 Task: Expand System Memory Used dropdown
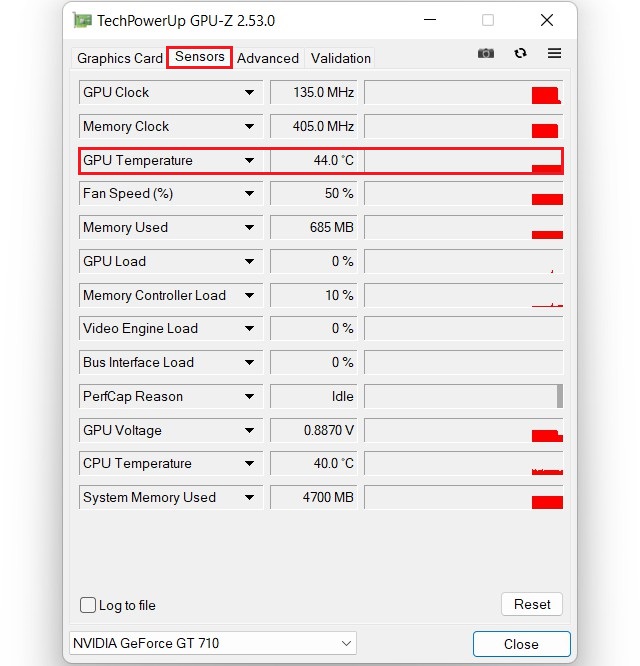[249, 497]
